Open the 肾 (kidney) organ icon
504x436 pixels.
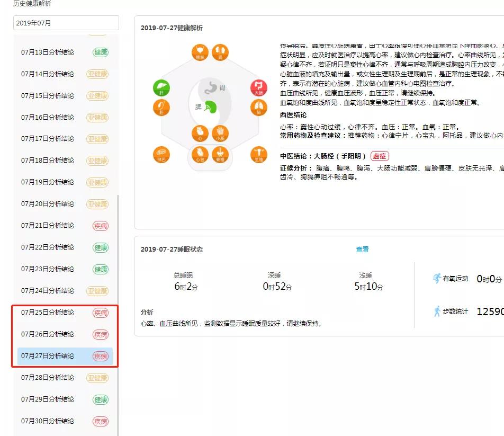(x=220, y=52)
